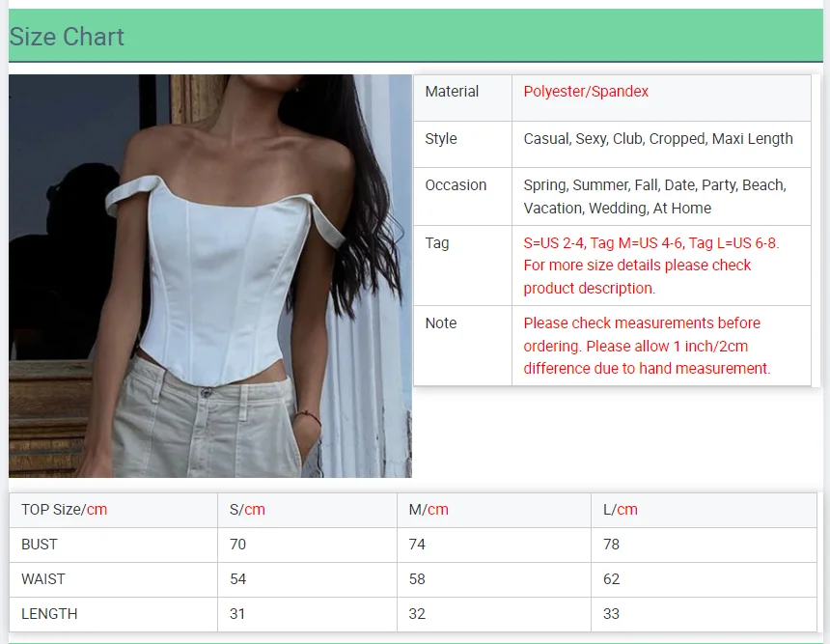Select the Occasion row label
830x644 pixels.
click(456, 185)
